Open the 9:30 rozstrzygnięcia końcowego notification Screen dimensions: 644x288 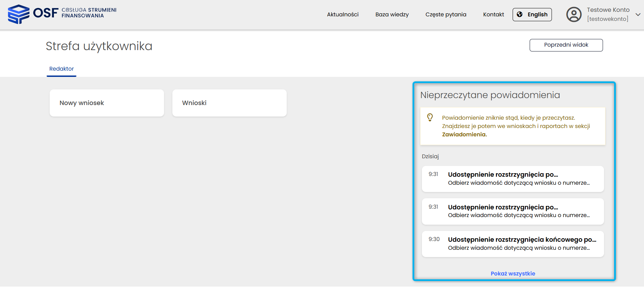point(513,244)
